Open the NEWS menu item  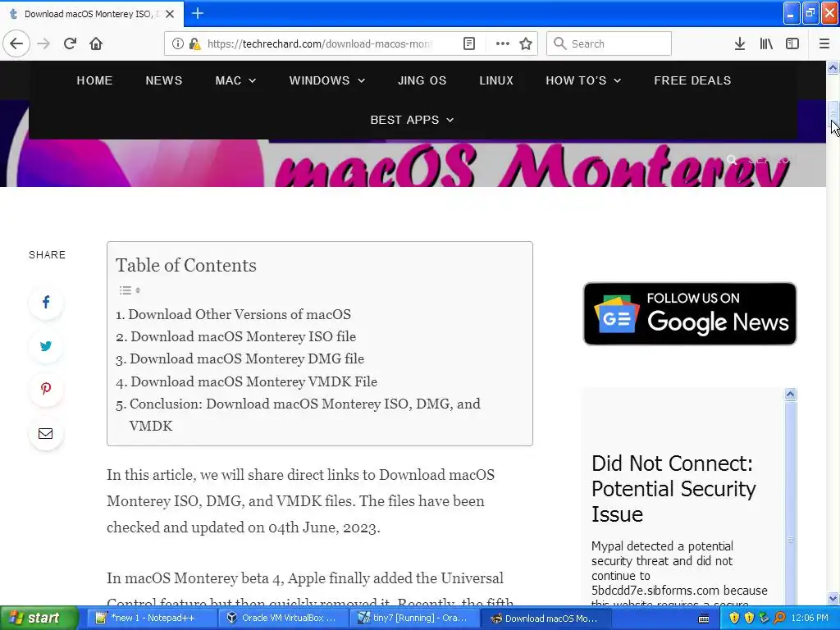(164, 80)
